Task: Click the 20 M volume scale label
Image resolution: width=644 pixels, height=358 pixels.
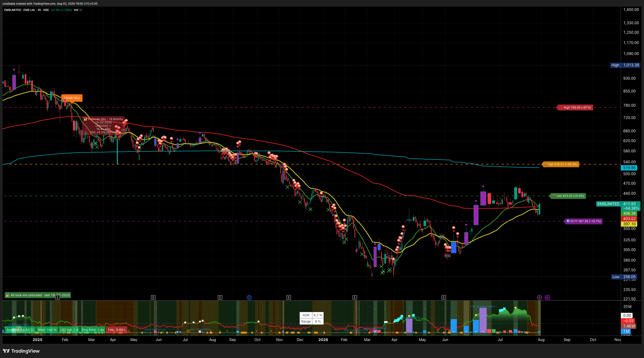Action: [627, 307]
